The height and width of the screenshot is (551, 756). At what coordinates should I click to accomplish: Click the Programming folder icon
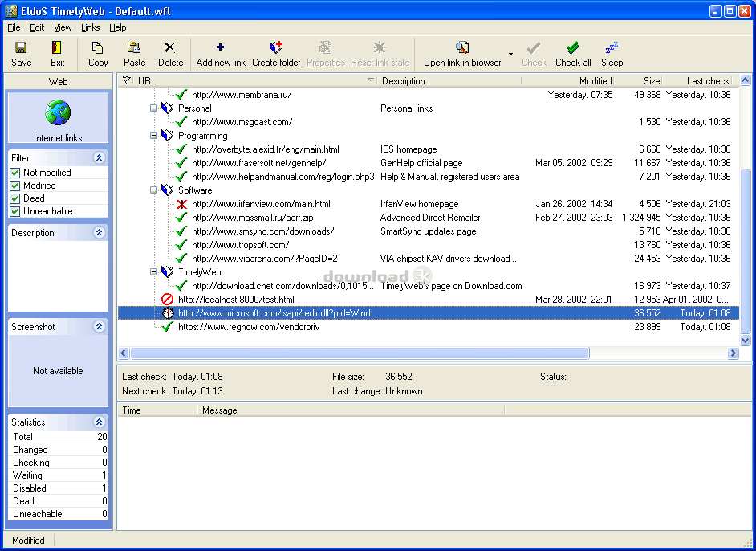[167, 136]
